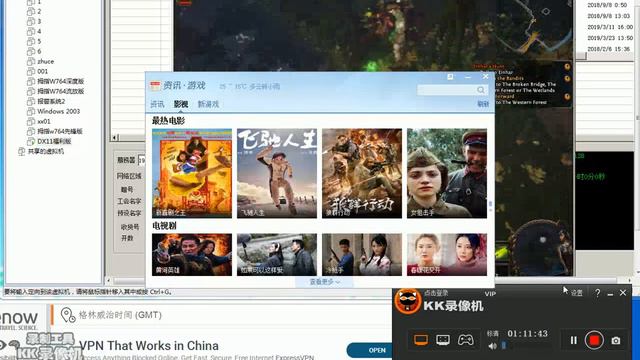Pause the KK recording
640x360 pixels.
(573, 340)
